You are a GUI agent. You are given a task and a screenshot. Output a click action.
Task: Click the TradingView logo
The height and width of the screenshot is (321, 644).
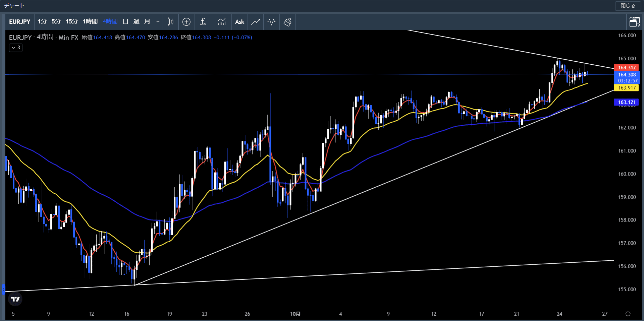(x=15, y=299)
